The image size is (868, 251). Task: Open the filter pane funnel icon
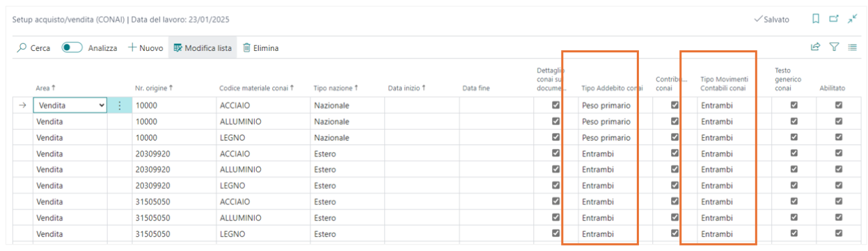(x=834, y=47)
